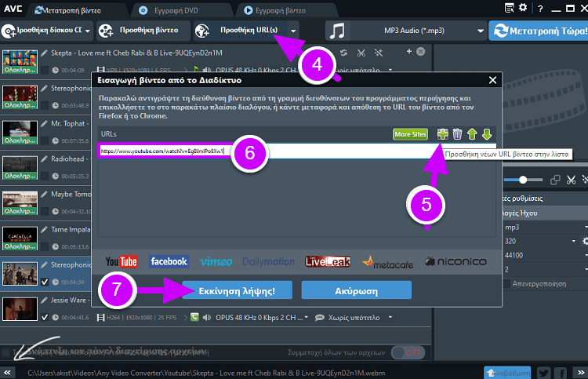Tick the checkbox for the Jessie Ware video
588x379 pixels.
coord(44,318)
